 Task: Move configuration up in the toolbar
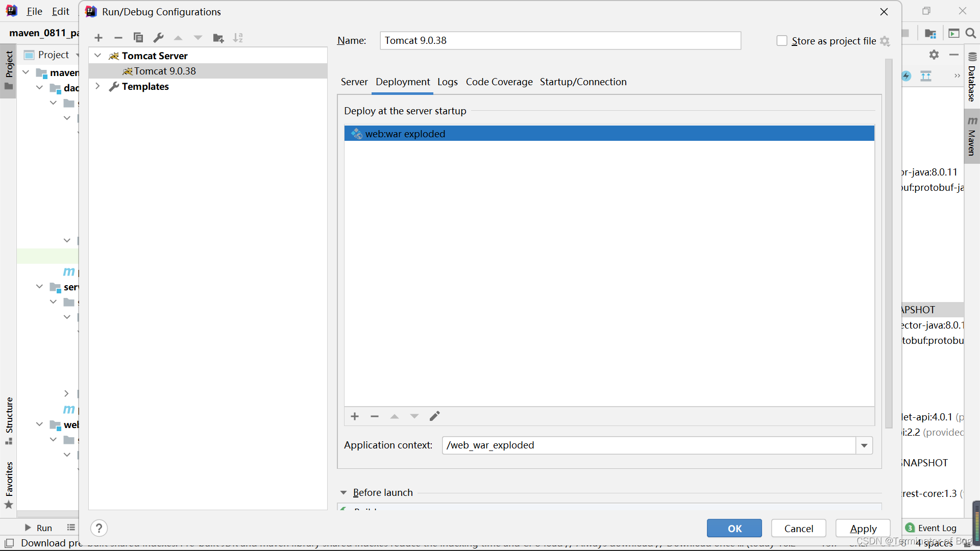(x=178, y=38)
